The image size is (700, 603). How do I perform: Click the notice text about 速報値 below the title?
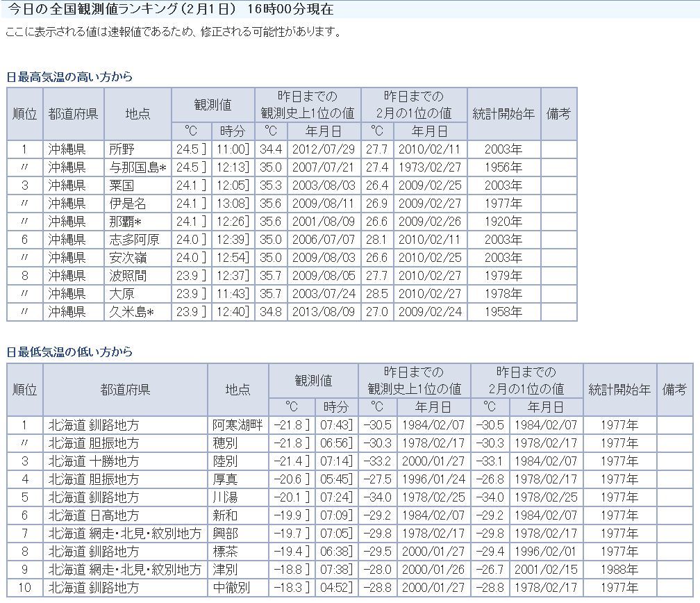pyautogui.click(x=174, y=33)
